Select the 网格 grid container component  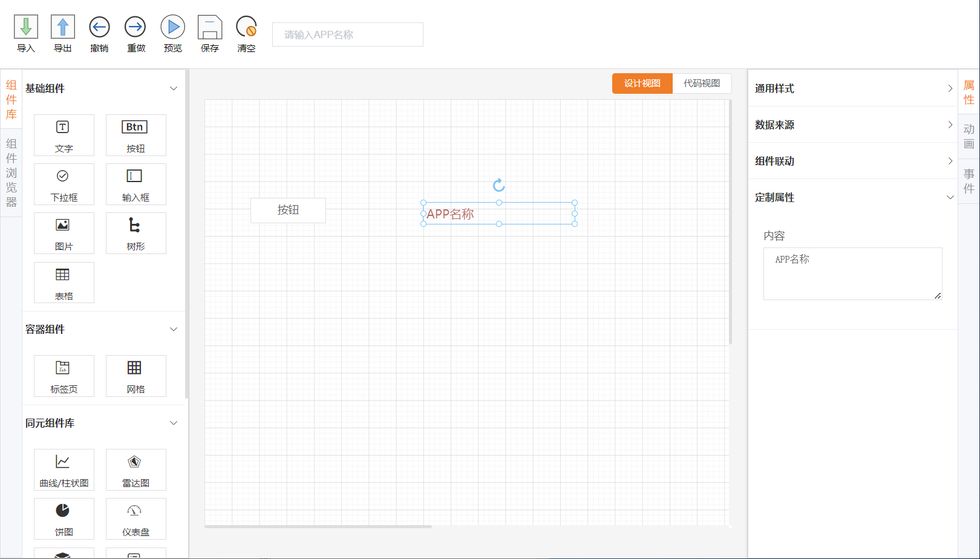[x=136, y=376]
